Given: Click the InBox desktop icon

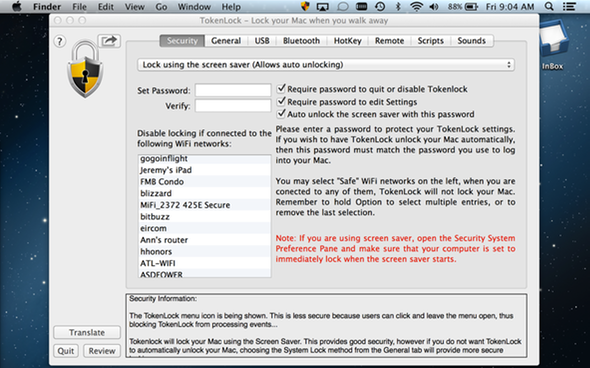Looking at the screenshot, I should coord(553,45).
